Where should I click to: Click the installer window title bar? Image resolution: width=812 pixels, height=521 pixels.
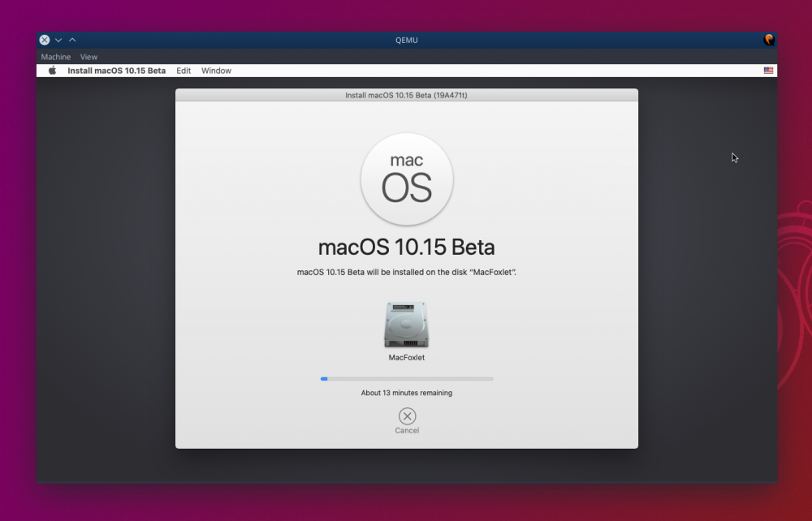click(x=407, y=95)
